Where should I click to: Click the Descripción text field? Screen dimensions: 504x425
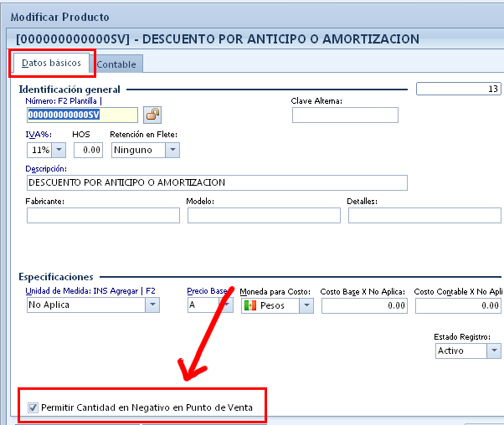pyautogui.click(x=216, y=182)
